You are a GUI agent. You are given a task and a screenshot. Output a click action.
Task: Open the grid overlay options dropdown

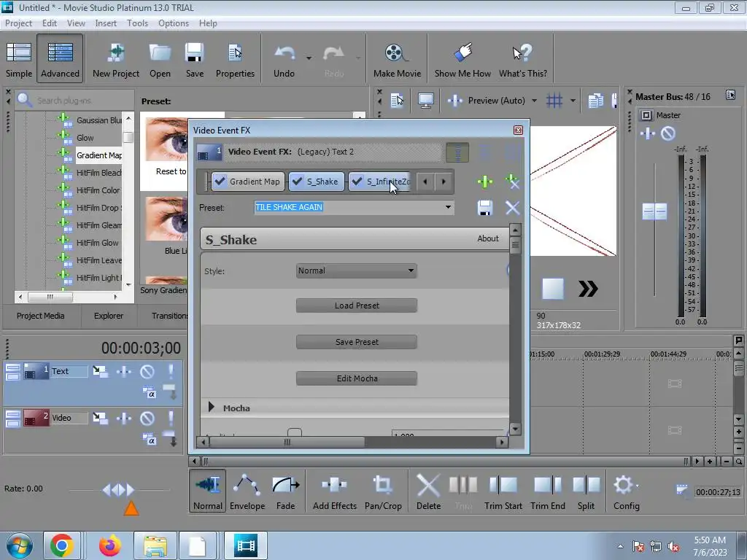573,101
